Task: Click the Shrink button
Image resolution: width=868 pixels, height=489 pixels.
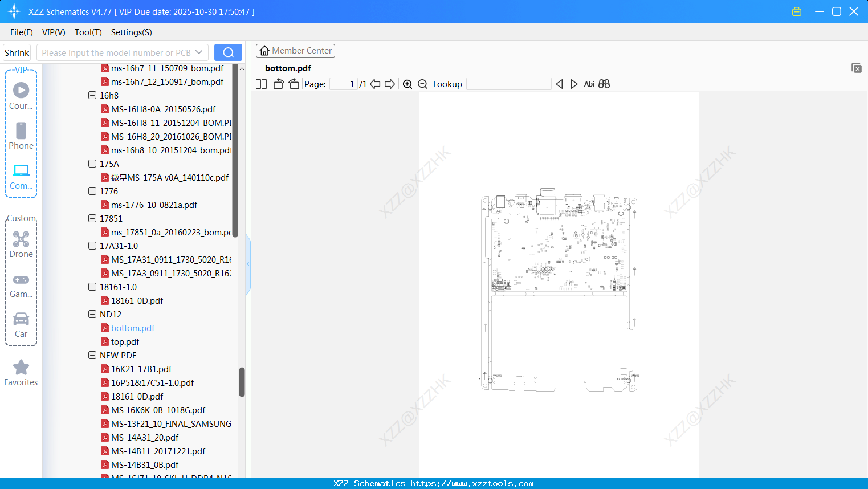Action: pyautogui.click(x=17, y=52)
